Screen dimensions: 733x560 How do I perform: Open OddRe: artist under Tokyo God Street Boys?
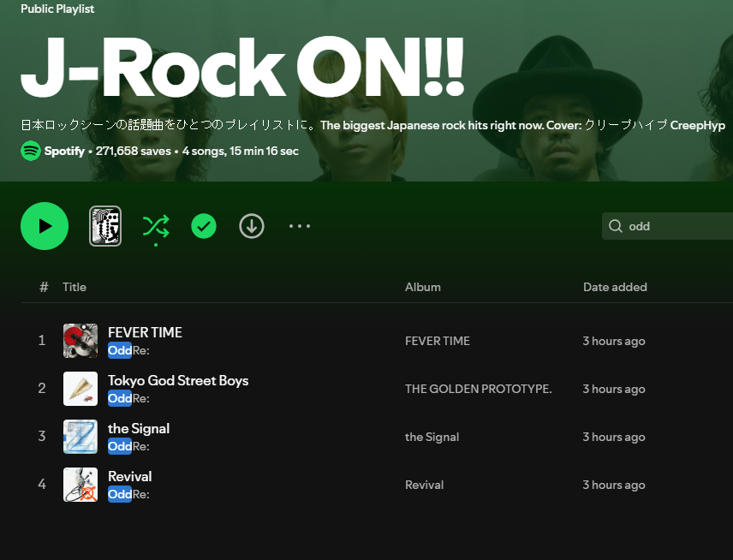pyautogui.click(x=128, y=399)
